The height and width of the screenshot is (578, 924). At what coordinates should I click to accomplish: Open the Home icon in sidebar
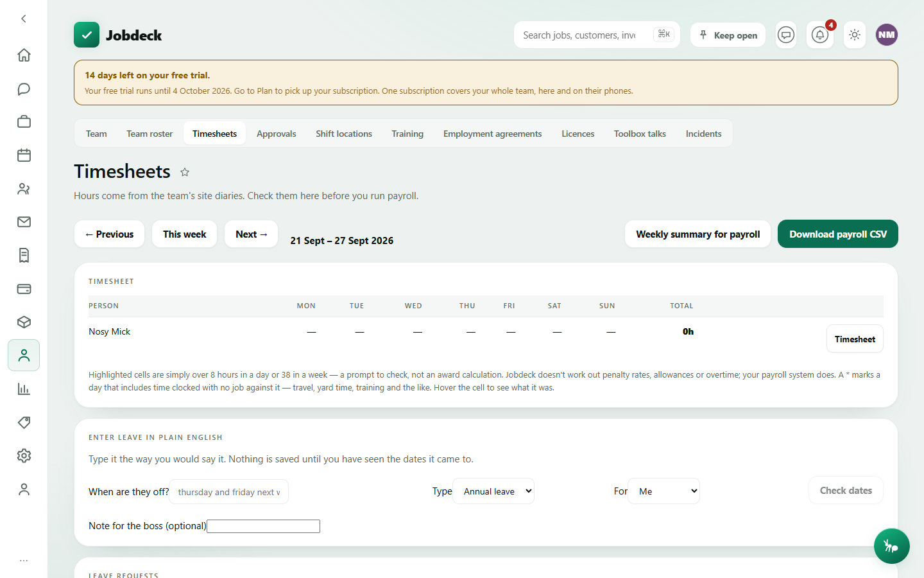click(24, 55)
